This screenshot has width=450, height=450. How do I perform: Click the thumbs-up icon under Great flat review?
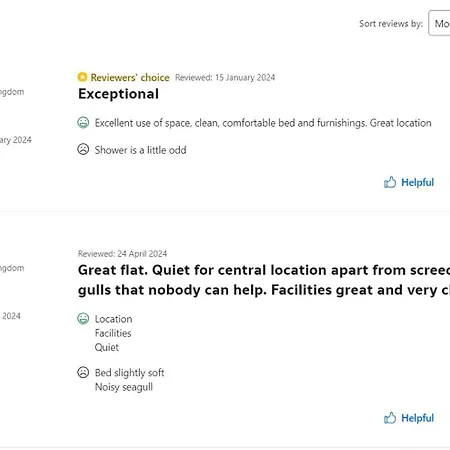390,418
